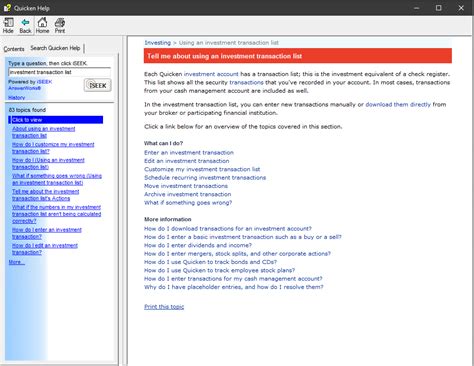474x366 pixels.
Task: Close the Quicken Help window
Action: point(461,8)
